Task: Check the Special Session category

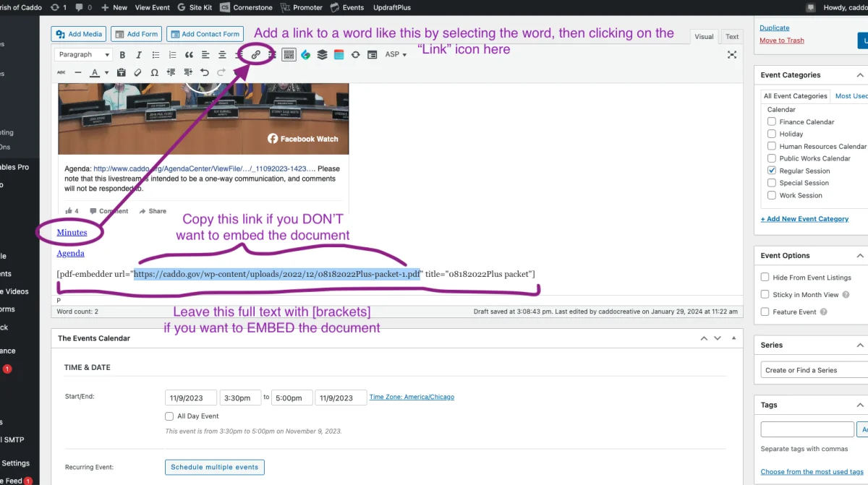Action: pyautogui.click(x=772, y=183)
